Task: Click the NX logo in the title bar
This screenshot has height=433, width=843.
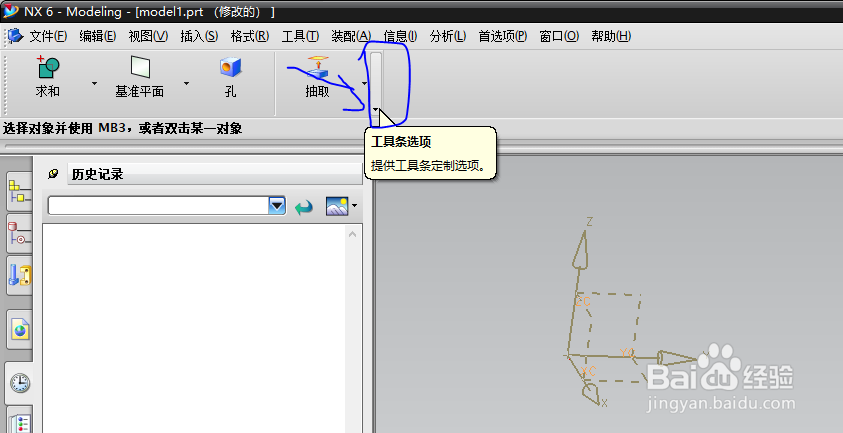Action: (11, 11)
